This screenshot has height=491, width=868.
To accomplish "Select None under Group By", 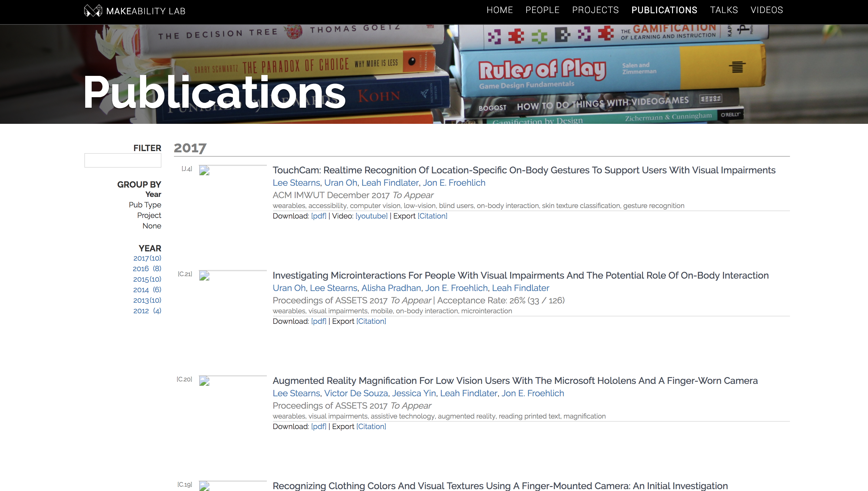I will click(151, 226).
